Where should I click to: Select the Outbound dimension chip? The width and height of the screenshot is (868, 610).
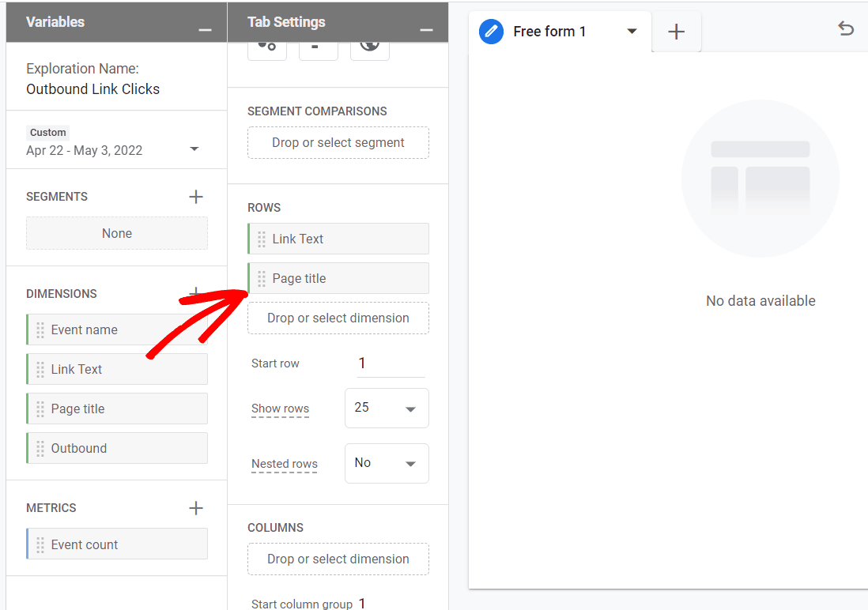pyautogui.click(x=116, y=448)
